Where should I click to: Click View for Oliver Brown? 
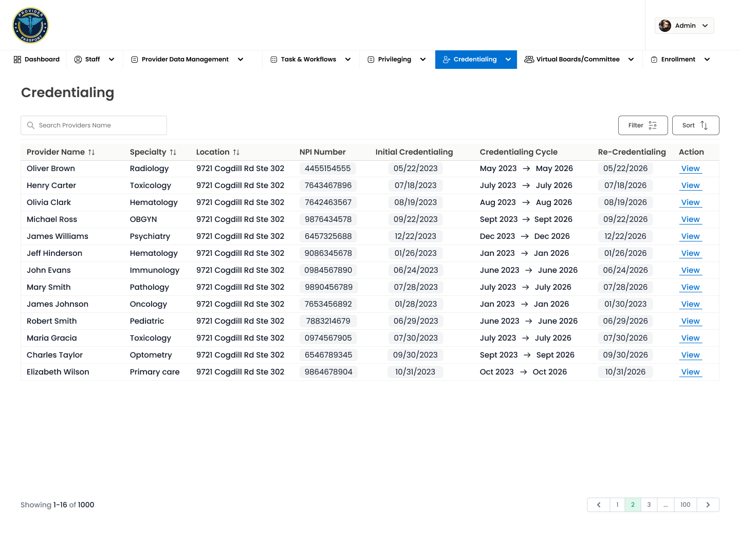click(x=690, y=168)
